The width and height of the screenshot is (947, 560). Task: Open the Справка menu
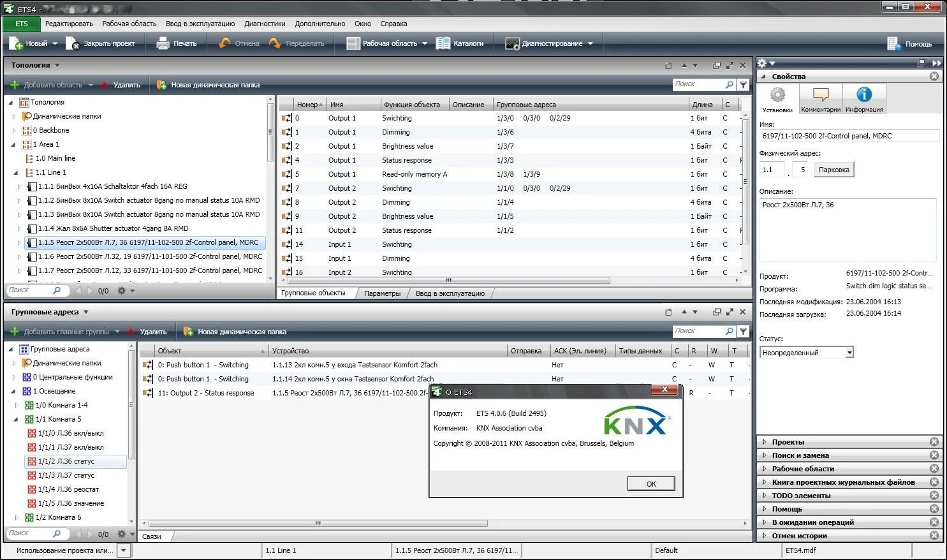(x=393, y=24)
